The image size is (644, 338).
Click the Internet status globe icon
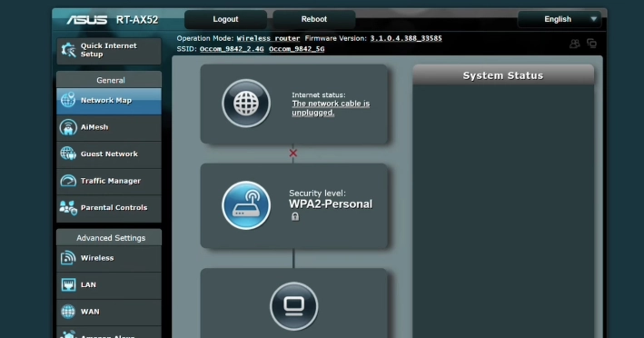(246, 104)
